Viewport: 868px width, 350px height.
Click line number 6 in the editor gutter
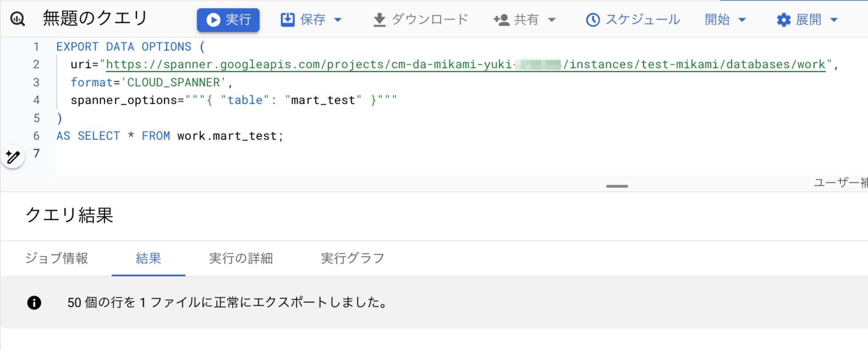click(36, 136)
